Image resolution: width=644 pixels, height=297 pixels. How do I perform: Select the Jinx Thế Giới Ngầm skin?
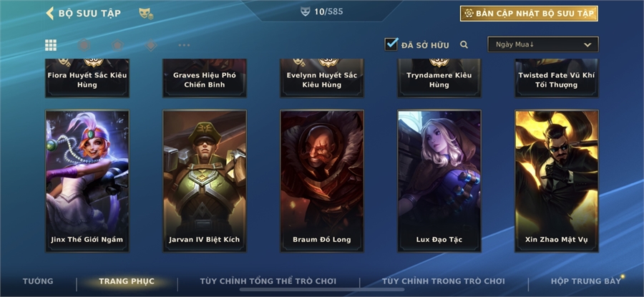click(87, 181)
